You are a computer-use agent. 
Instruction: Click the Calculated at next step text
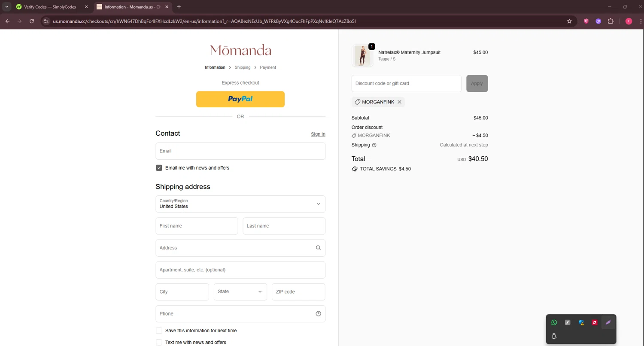coord(464,145)
